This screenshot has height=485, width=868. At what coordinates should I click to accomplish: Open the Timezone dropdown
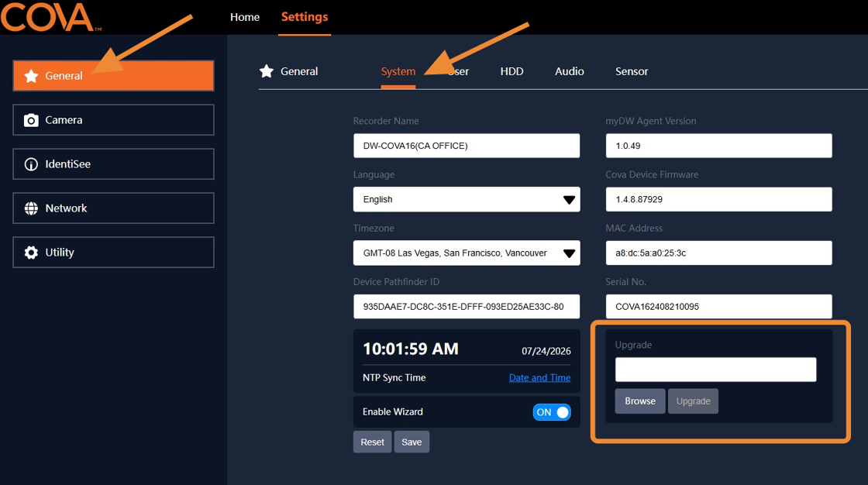pyautogui.click(x=467, y=253)
